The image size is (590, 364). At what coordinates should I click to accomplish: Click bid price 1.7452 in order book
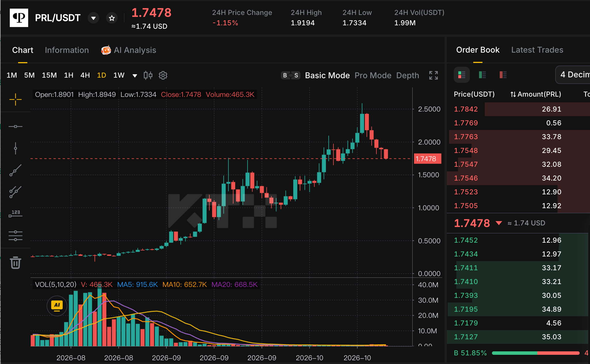click(x=466, y=240)
